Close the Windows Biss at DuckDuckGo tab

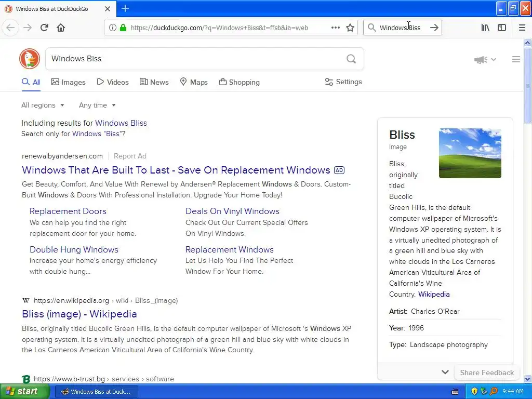(108, 9)
